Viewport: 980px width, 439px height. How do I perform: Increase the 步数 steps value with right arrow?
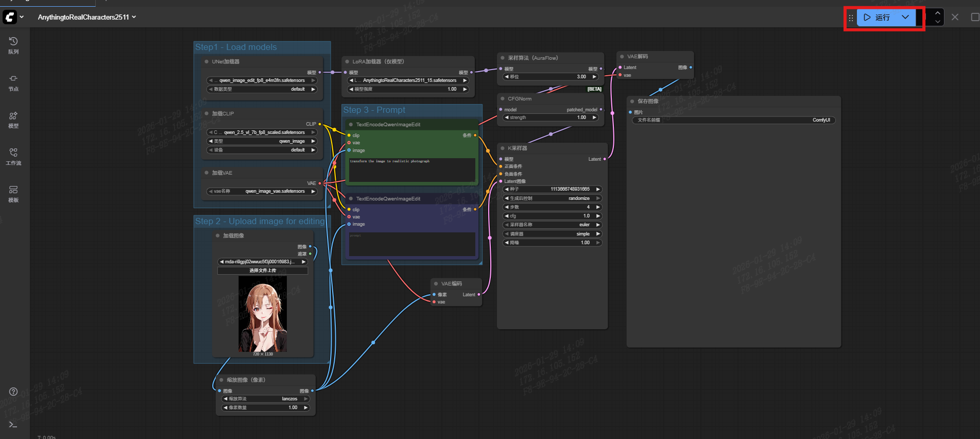pos(598,207)
